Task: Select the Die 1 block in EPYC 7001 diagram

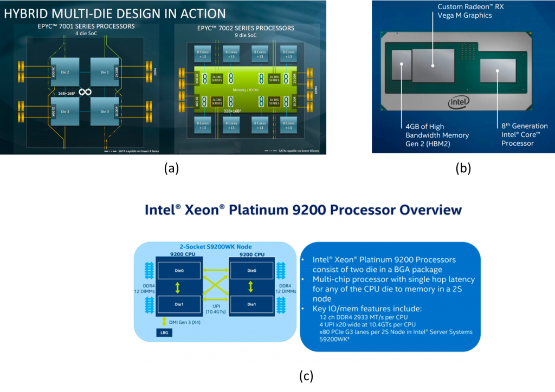Action: pyautogui.click(x=105, y=71)
